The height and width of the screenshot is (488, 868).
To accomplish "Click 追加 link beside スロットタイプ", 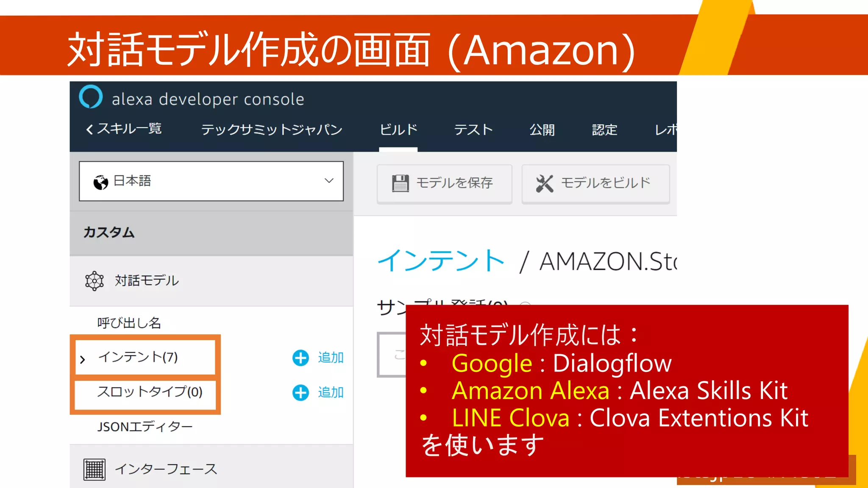I will pos(331,392).
